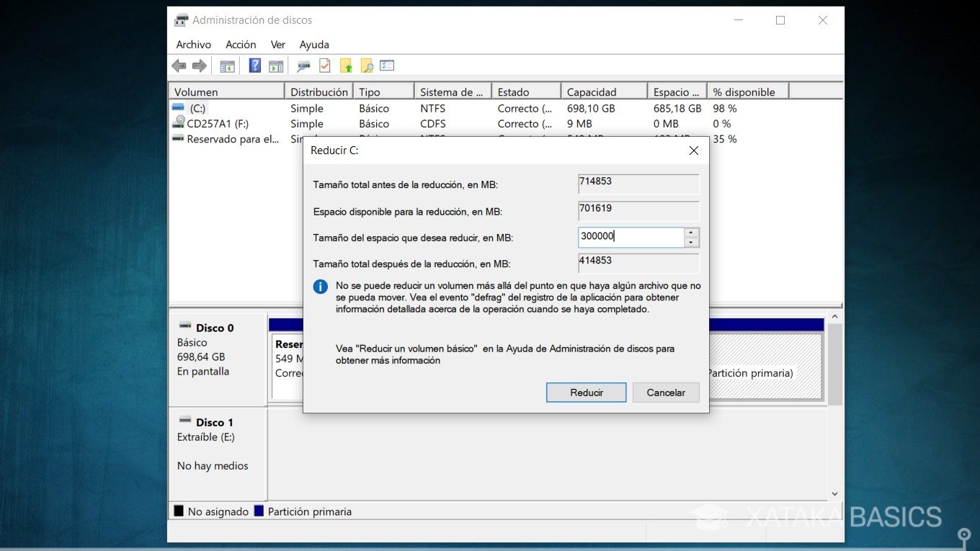Click the folder search toolbar icon
This screenshot has height=551, width=980.
[x=367, y=66]
